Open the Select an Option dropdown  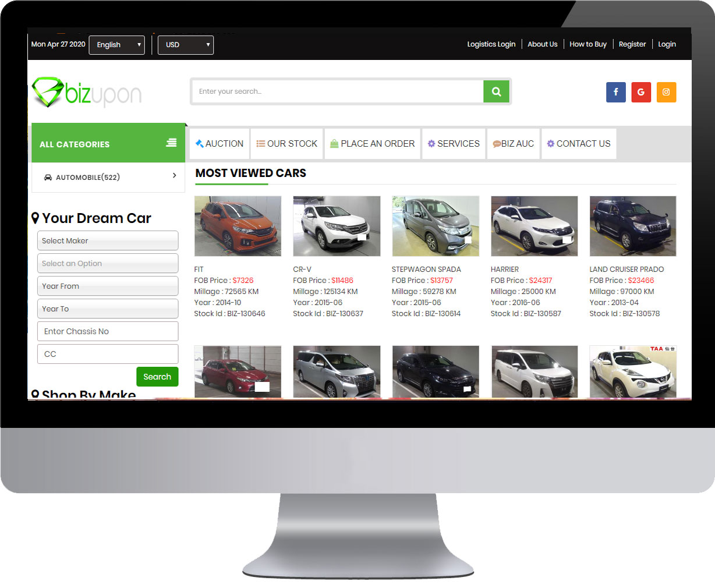(x=108, y=263)
